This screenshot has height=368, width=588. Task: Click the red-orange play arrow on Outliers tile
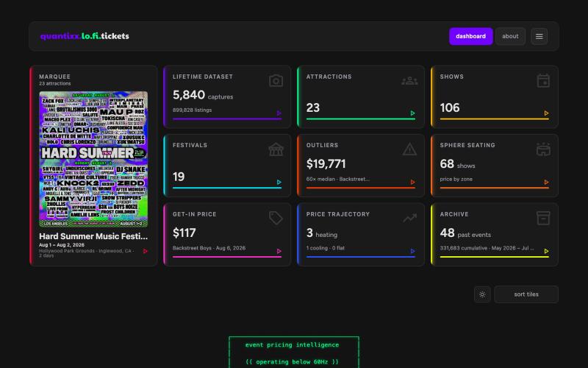(412, 182)
